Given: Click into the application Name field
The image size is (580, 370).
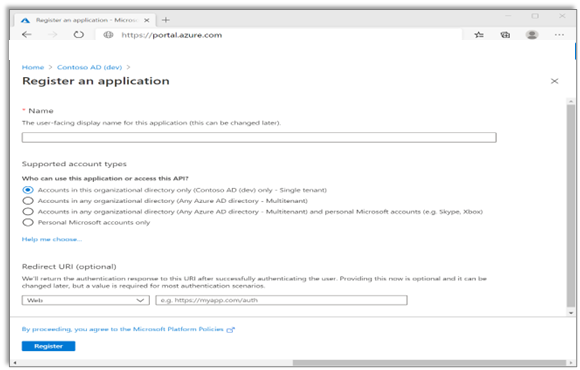Looking at the screenshot, I should pyautogui.click(x=259, y=138).
